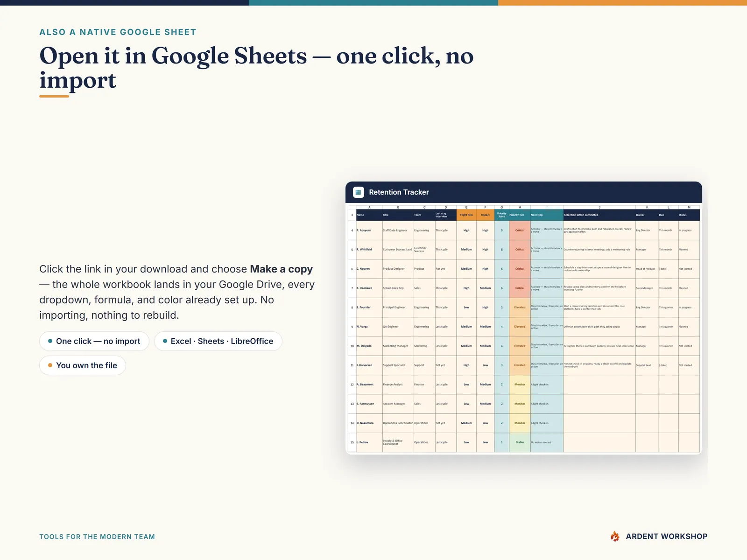Select the 'D. Nakamura' name cell

point(369,423)
